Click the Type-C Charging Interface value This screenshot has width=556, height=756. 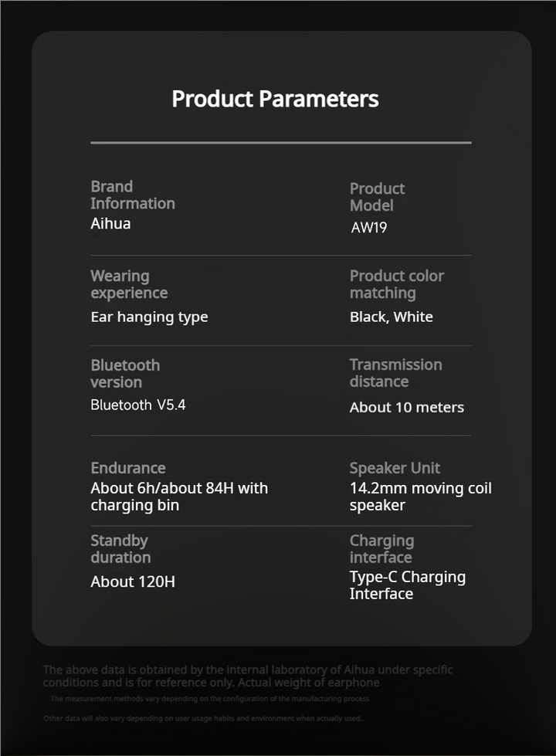pyautogui.click(x=407, y=585)
